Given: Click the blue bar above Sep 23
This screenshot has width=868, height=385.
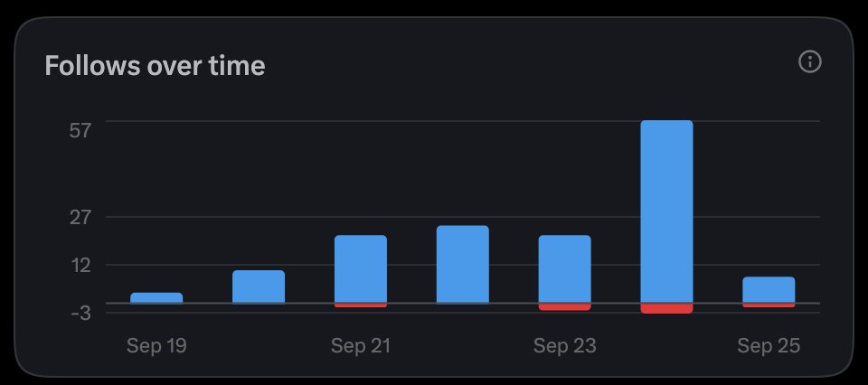Looking at the screenshot, I should point(564,268).
